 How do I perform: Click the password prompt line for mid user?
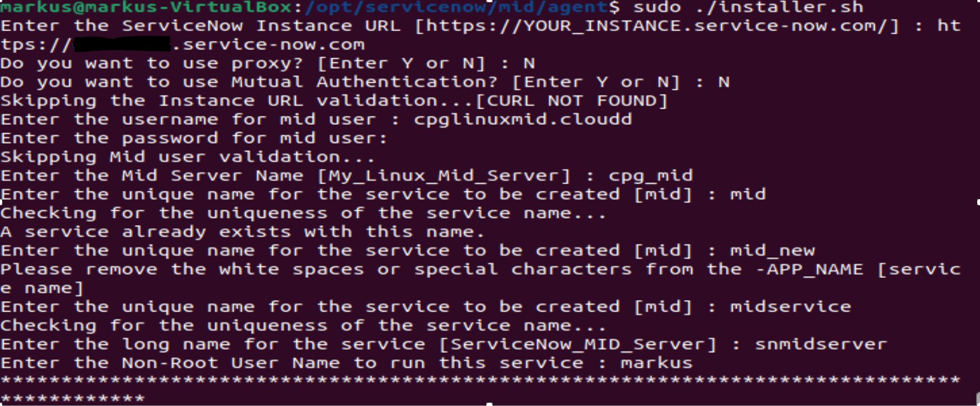194,138
